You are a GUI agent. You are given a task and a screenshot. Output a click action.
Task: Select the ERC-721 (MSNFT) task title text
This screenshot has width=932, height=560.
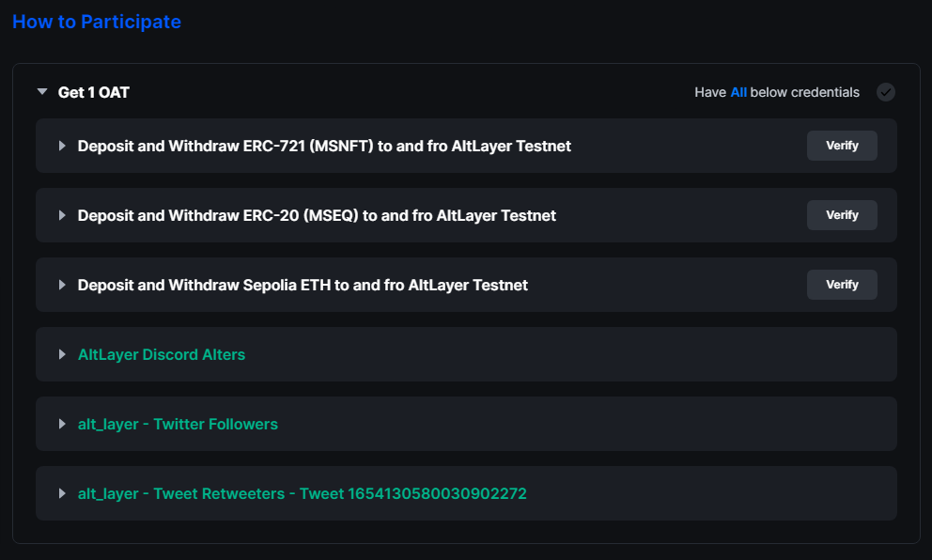tap(324, 147)
